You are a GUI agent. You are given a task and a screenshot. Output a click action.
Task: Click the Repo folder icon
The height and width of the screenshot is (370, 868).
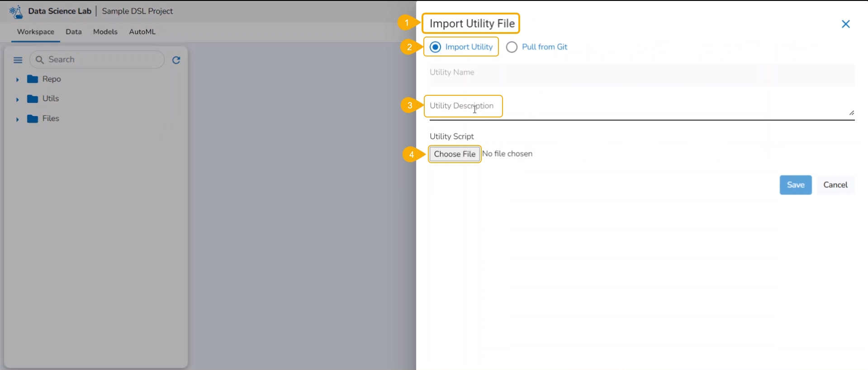[x=33, y=79]
